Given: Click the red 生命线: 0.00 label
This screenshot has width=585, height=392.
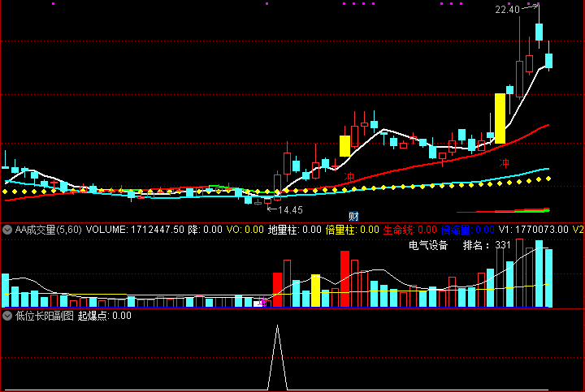Looking at the screenshot, I should pos(410,230).
